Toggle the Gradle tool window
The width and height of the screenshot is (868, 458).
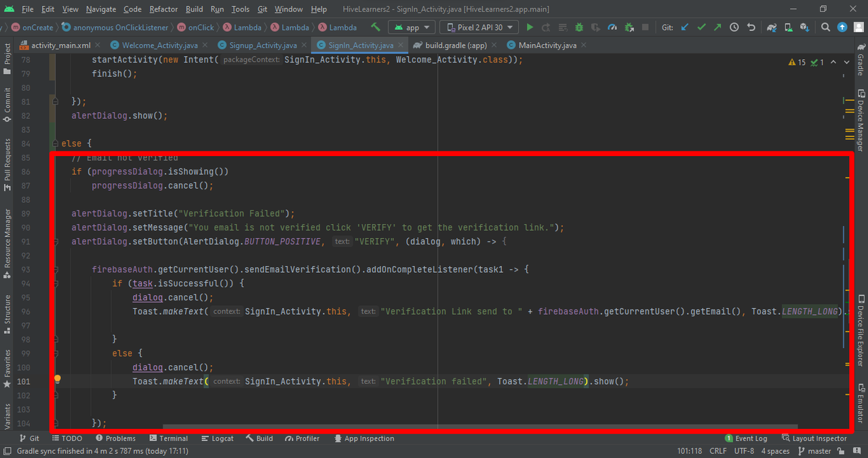point(861,58)
